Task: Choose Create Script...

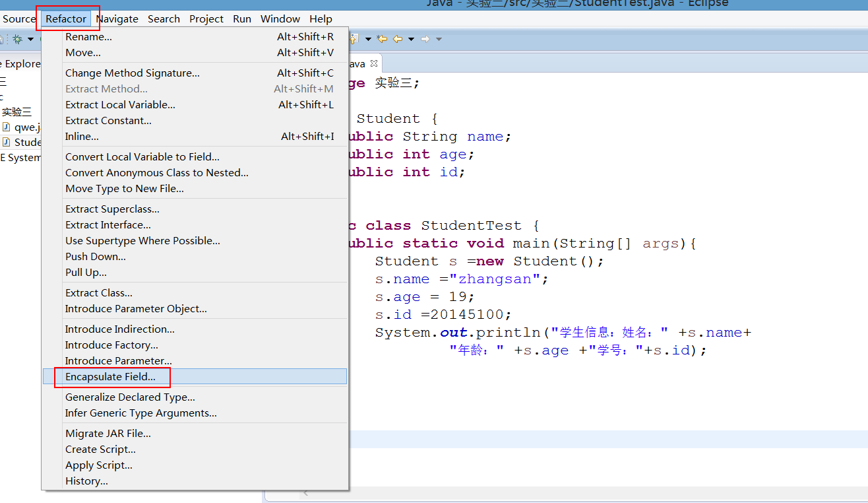Action: point(195,450)
